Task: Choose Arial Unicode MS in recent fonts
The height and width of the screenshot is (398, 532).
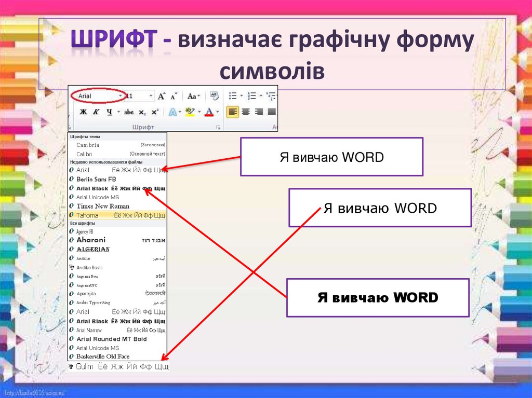Action: [117, 197]
